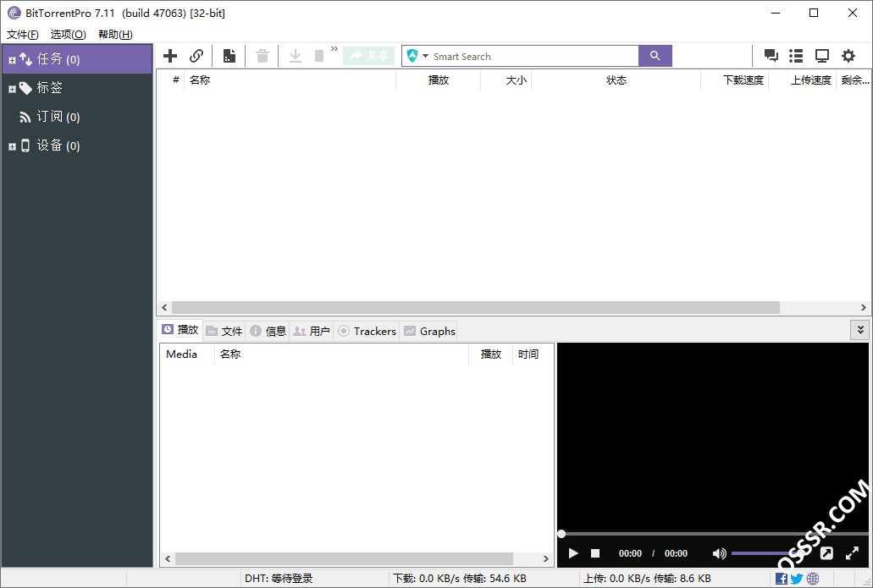Click the DHT: 等待登录 status text
This screenshot has height=588, width=873.
(279, 579)
